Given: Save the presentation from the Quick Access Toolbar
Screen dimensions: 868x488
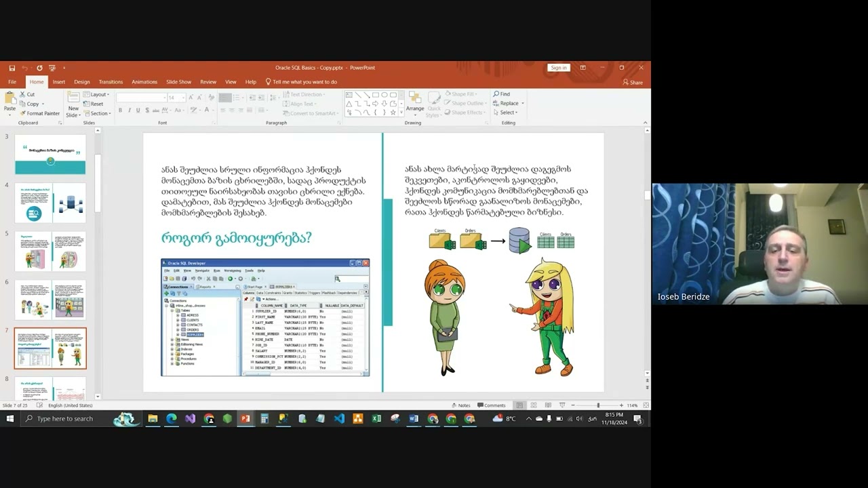Looking at the screenshot, I should coord(12,68).
